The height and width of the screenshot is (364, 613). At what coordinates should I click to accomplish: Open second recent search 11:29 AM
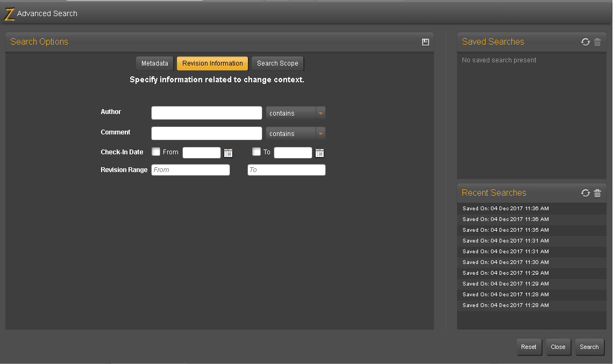pos(532,284)
